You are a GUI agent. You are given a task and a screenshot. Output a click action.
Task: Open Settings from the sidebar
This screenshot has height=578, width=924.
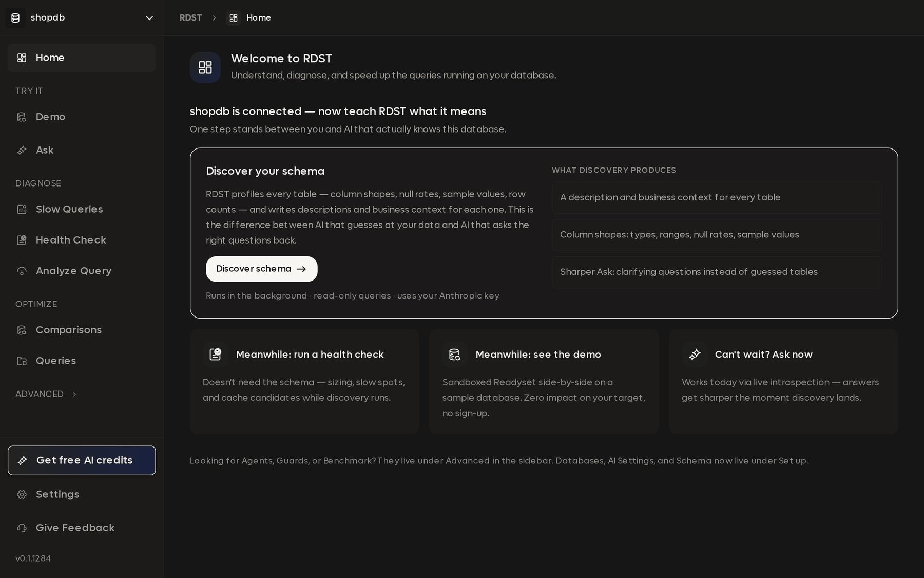pyautogui.click(x=82, y=494)
